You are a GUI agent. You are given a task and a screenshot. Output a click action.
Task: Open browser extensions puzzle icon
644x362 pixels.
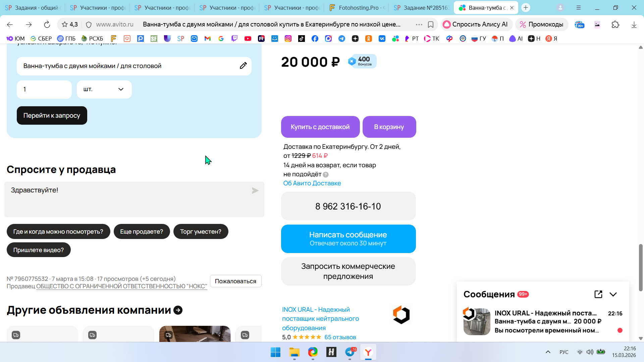click(615, 24)
